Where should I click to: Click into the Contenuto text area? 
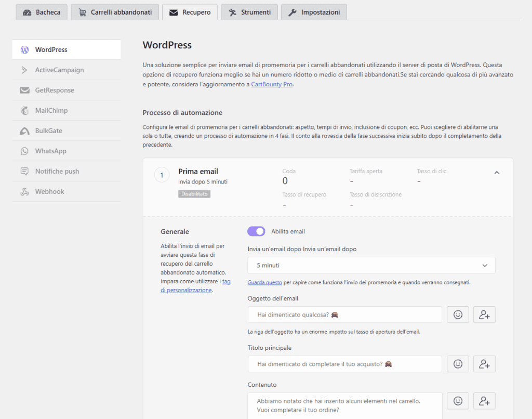coord(345,406)
